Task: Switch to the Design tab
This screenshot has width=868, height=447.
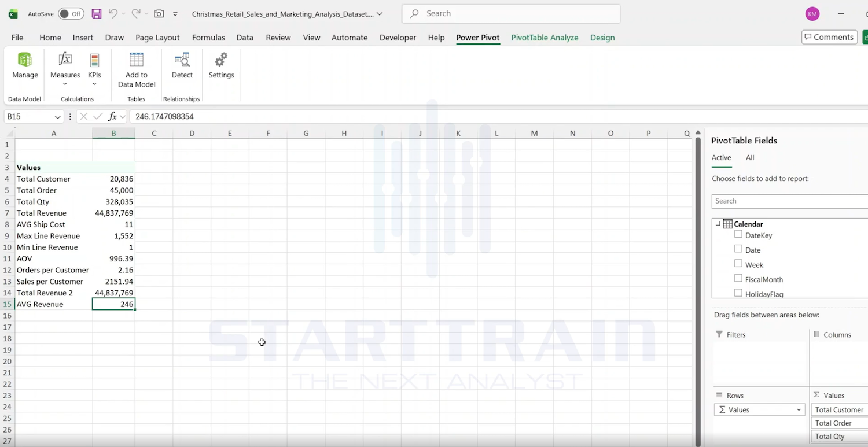Action: click(x=602, y=38)
